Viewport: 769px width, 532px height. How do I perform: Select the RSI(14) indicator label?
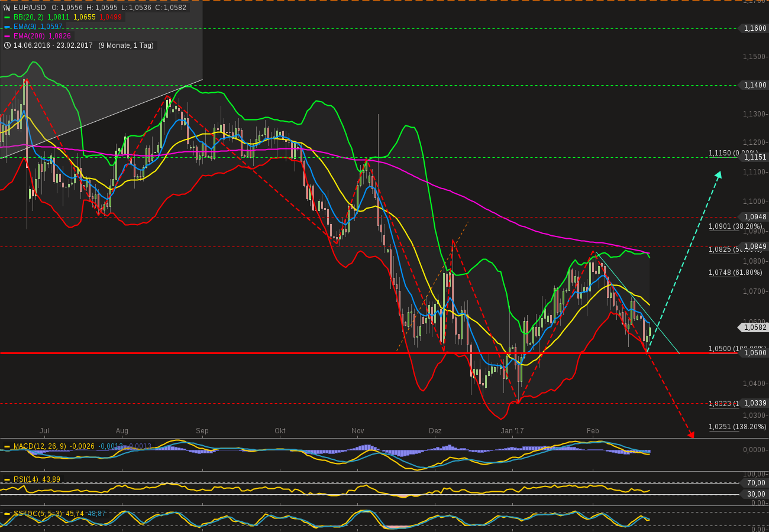click(x=27, y=479)
